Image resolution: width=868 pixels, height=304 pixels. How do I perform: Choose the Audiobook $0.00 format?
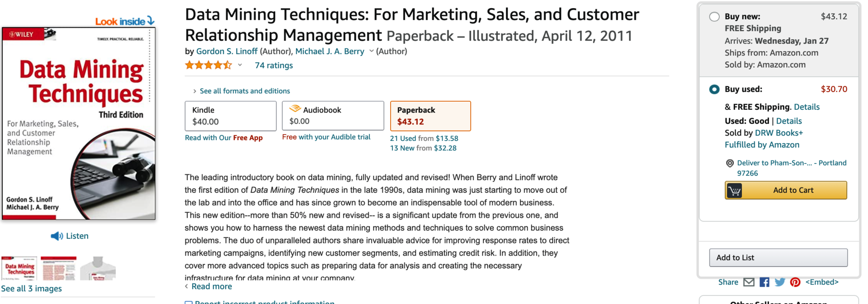coord(333,116)
